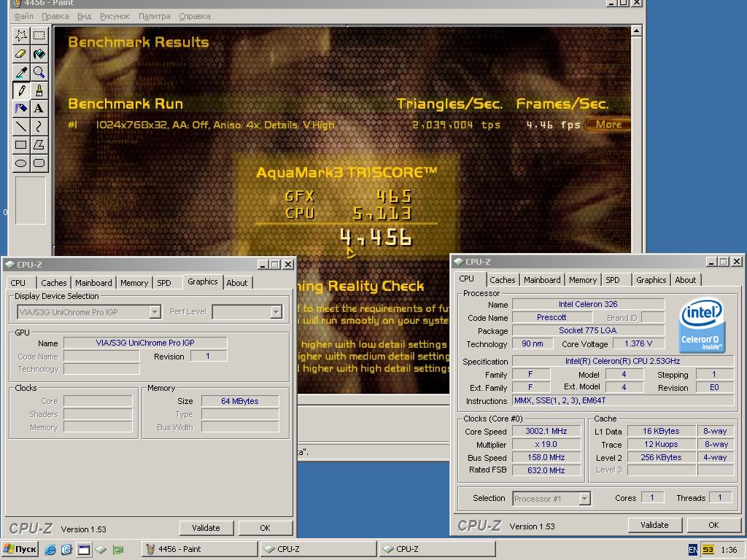Select the Fill bucket tool in Paint
747x560 pixels.
(39, 54)
